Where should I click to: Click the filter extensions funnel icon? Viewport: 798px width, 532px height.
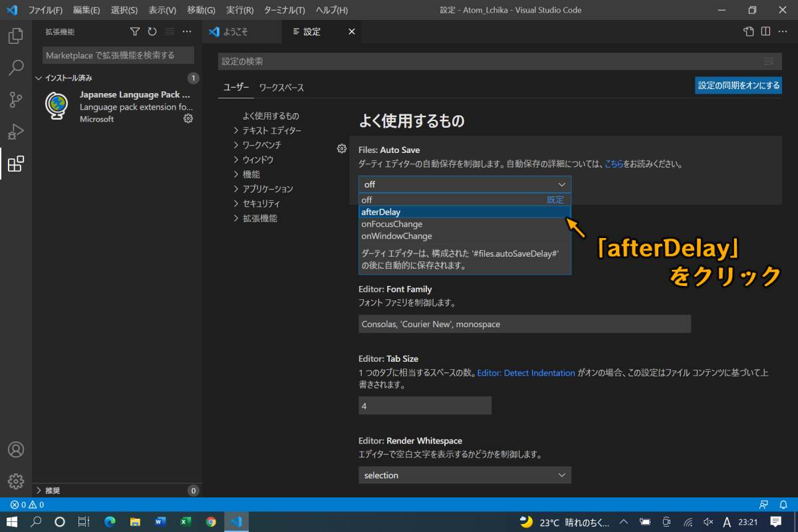tap(135, 32)
